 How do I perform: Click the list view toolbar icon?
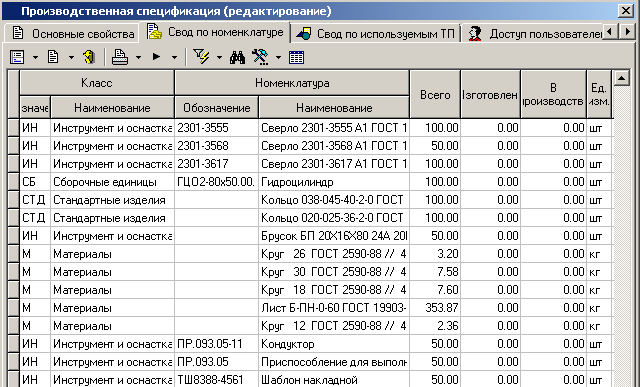tap(17, 58)
